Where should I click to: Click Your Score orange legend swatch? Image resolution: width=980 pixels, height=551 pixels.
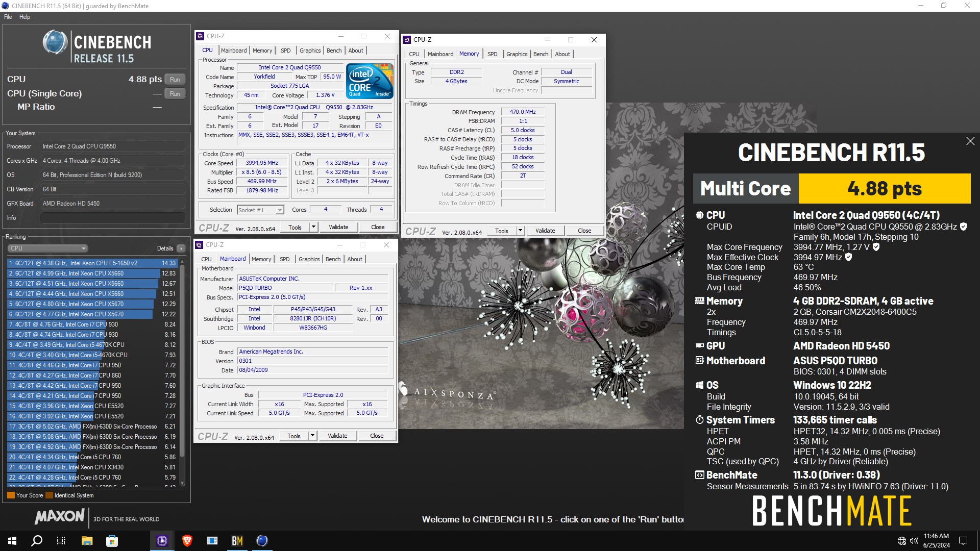tap(11, 495)
